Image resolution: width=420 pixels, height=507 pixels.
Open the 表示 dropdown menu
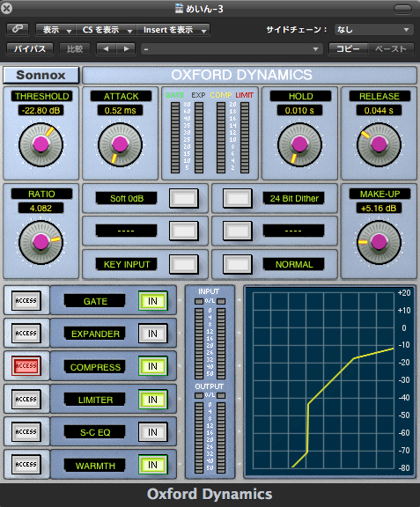pos(55,30)
